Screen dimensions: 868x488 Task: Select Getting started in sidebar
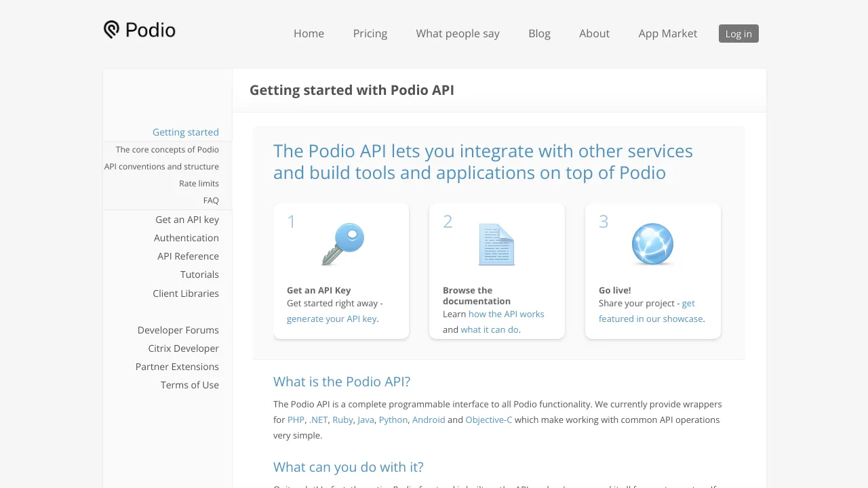[x=186, y=132]
